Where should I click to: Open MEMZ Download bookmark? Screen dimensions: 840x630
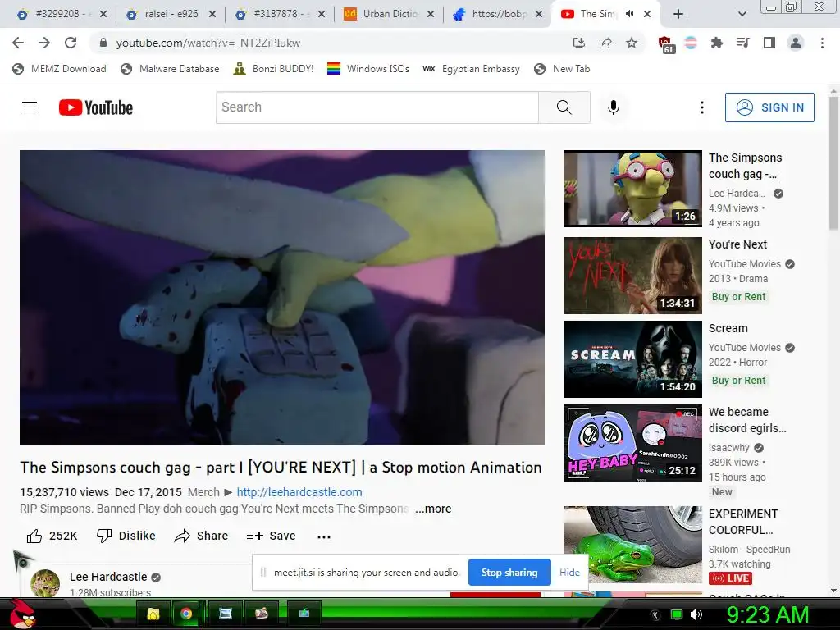pos(59,69)
